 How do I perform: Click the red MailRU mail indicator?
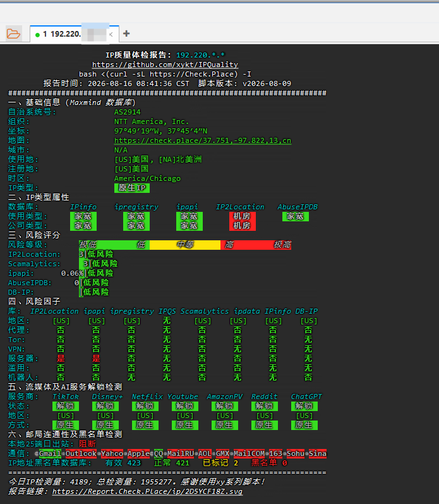click(x=181, y=454)
